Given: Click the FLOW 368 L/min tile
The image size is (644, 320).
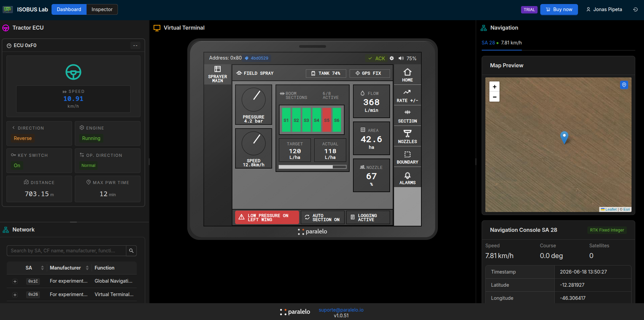Looking at the screenshot, I should pos(372,101).
